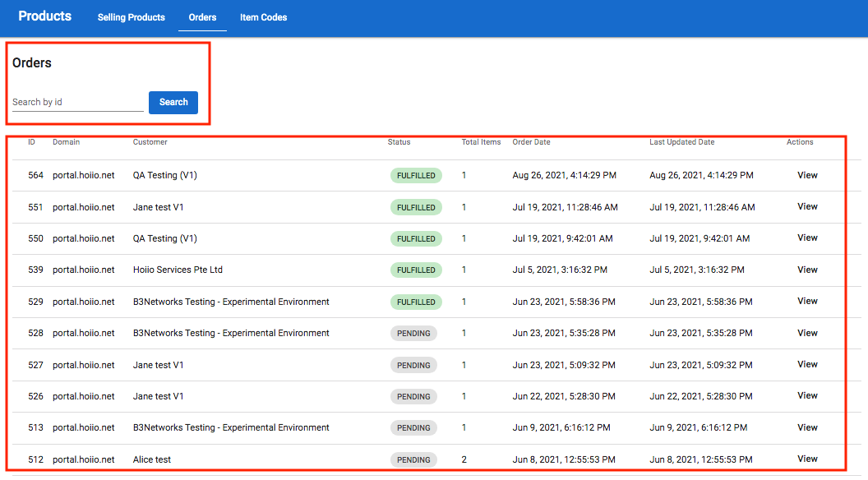Click FULFILLED badge on order 550
The width and height of the screenshot is (868, 480).
coord(416,238)
